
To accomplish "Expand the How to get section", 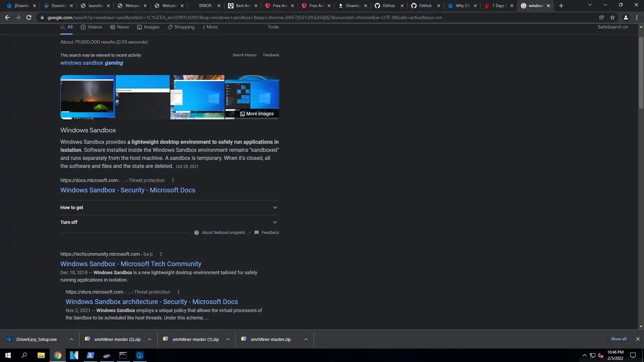I will pyautogui.click(x=275, y=207).
